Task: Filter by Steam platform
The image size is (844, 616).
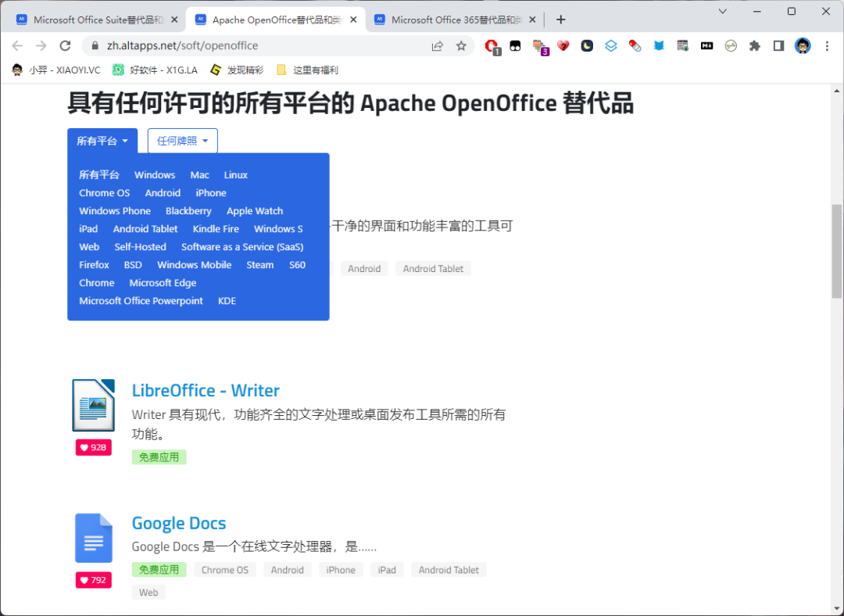Action: pos(260,265)
